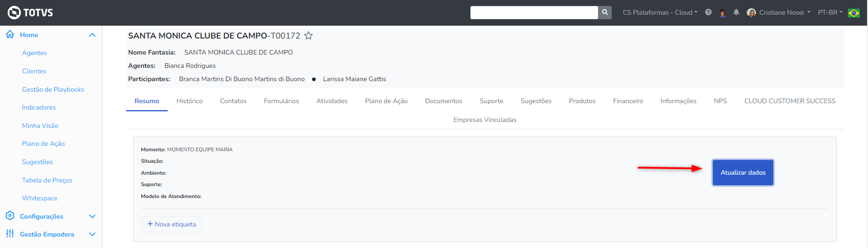The height and width of the screenshot is (248, 868).
Task: Expand the Configurações chevron
Action: pyautogui.click(x=92, y=216)
